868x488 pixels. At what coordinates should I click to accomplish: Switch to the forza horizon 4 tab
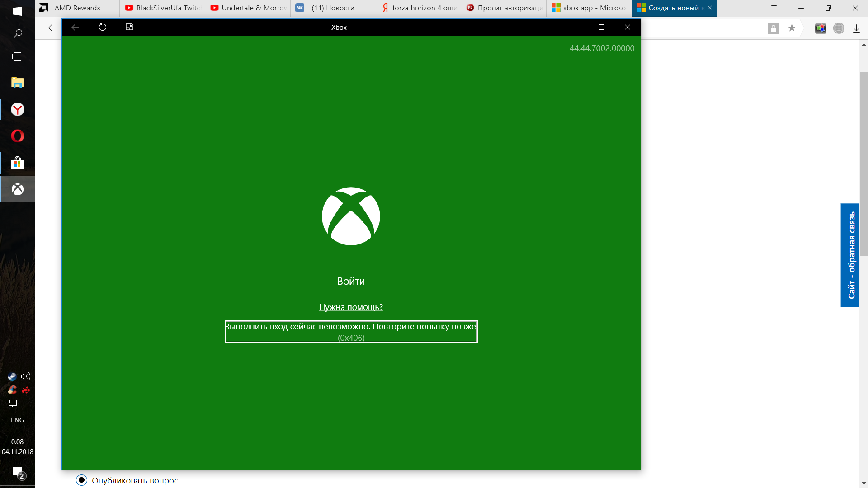click(x=419, y=8)
